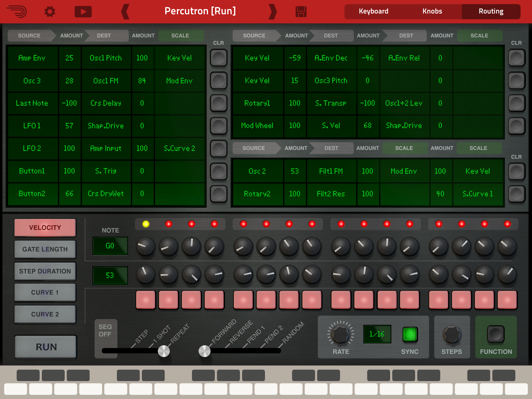Image resolution: width=532 pixels, height=399 pixels.
Task: Go to previous preset with left arrow
Action: tap(125, 11)
